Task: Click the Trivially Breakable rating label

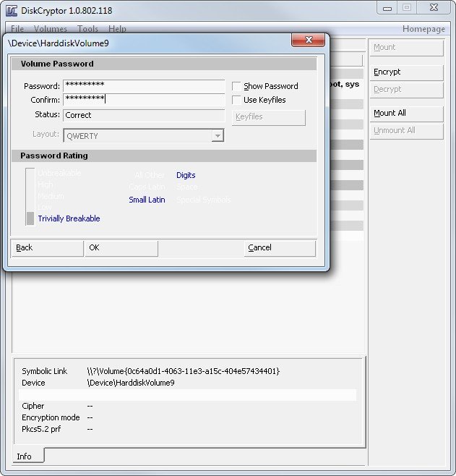Action: [x=69, y=218]
